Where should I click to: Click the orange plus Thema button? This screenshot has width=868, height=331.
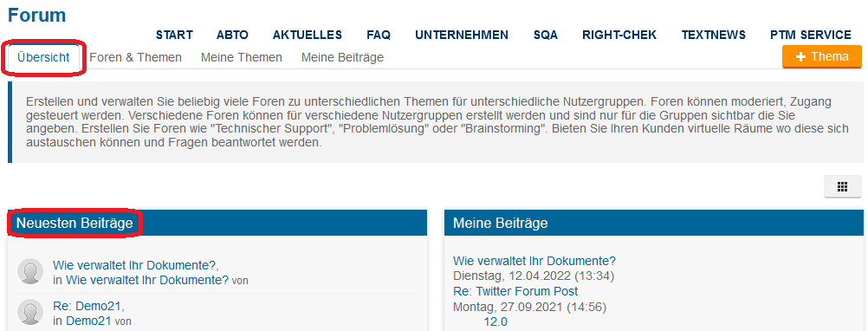point(822,56)
